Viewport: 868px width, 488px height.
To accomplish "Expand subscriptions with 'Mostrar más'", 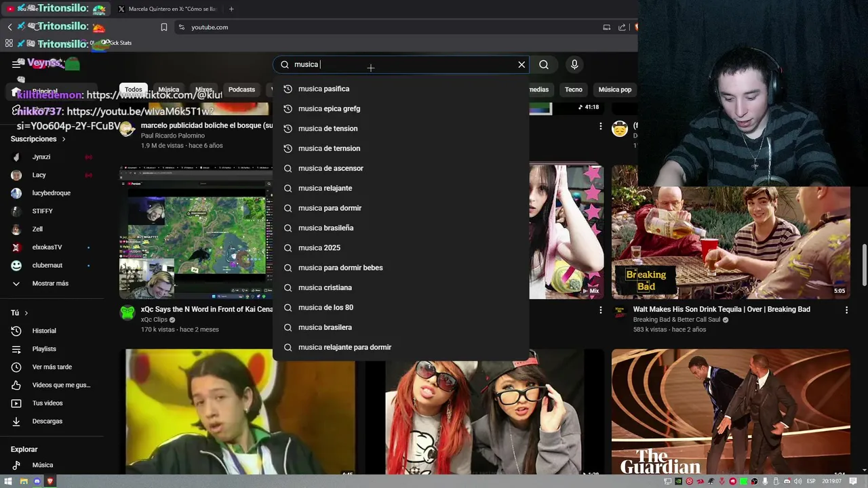I will (x=52, y=283).
